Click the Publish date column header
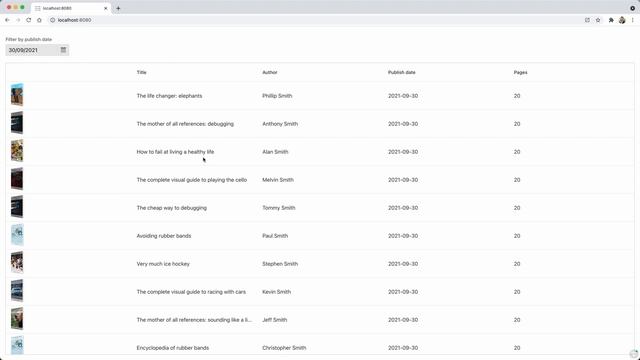 pos(402,72)
